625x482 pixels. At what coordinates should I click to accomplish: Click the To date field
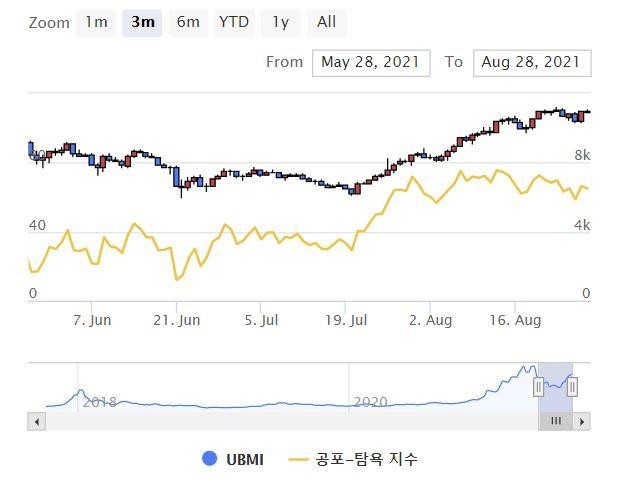tap(531, 62)
